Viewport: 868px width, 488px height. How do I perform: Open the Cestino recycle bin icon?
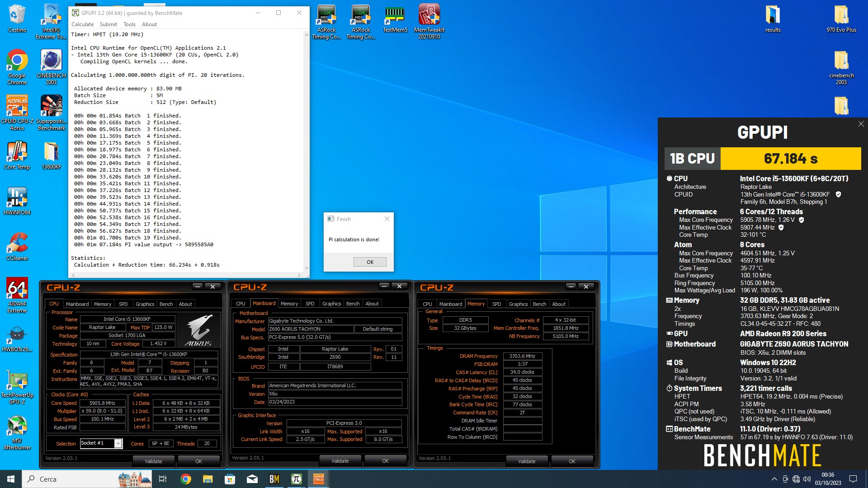17,18
